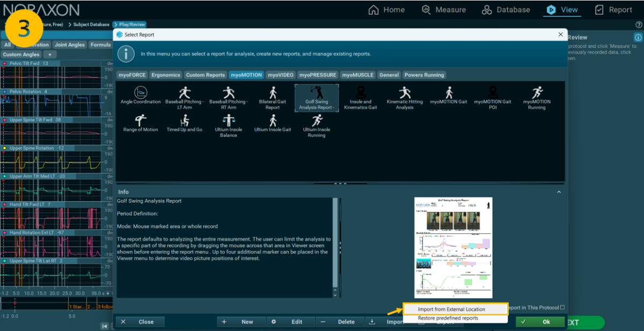Click the Info description scrollbar
This screenshot has width=644, height=331.
(336, 247)
